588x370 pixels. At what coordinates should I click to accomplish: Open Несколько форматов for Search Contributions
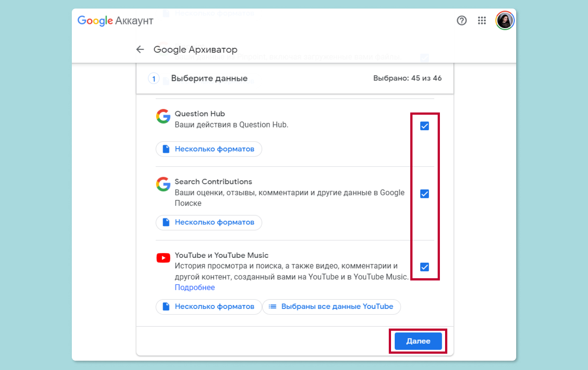209,222
